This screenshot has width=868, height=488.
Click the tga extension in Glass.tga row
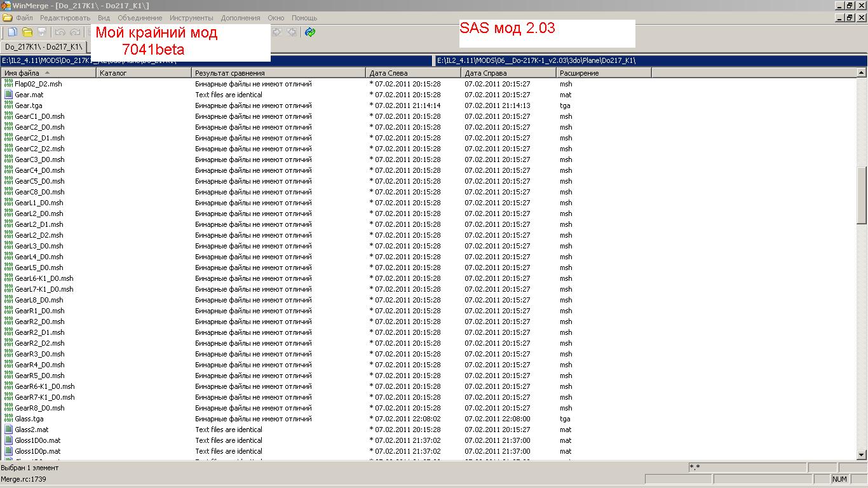565,419
